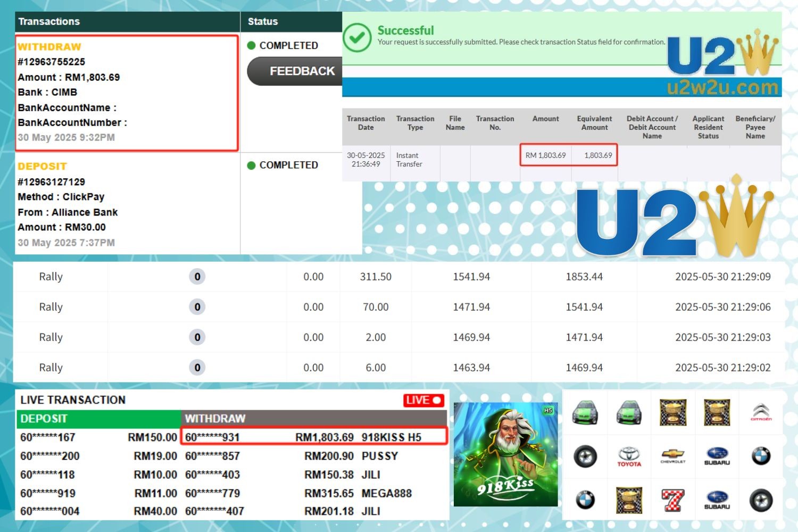Click the Equivalent Amount column header

pyautogui.click(x=594, y=123)
